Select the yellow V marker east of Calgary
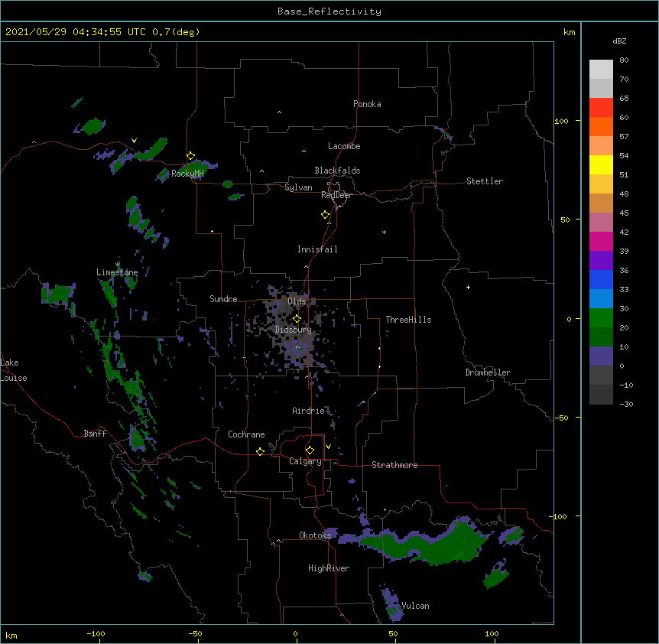 [x=328, y=447]
